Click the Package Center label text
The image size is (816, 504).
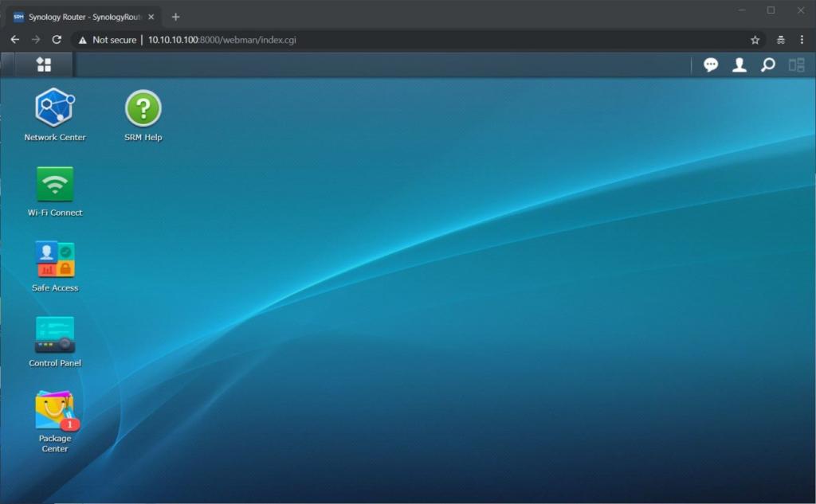click(55, 443)
